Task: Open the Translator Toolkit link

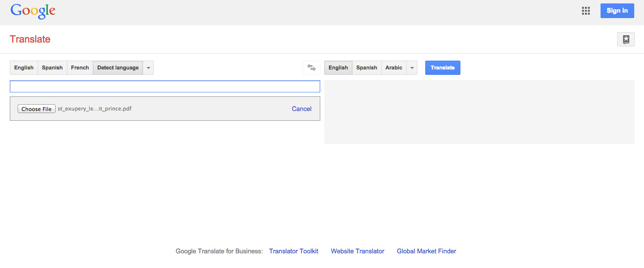Action: point(293,251)
